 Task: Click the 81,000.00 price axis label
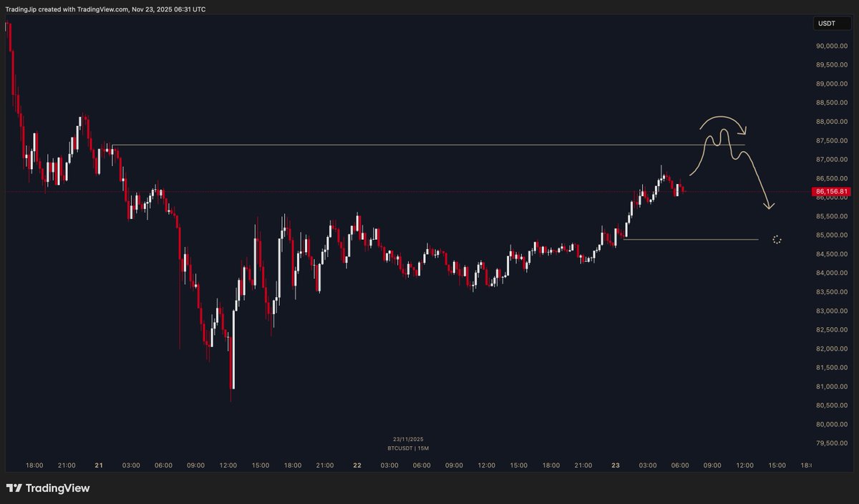point(830,387)
